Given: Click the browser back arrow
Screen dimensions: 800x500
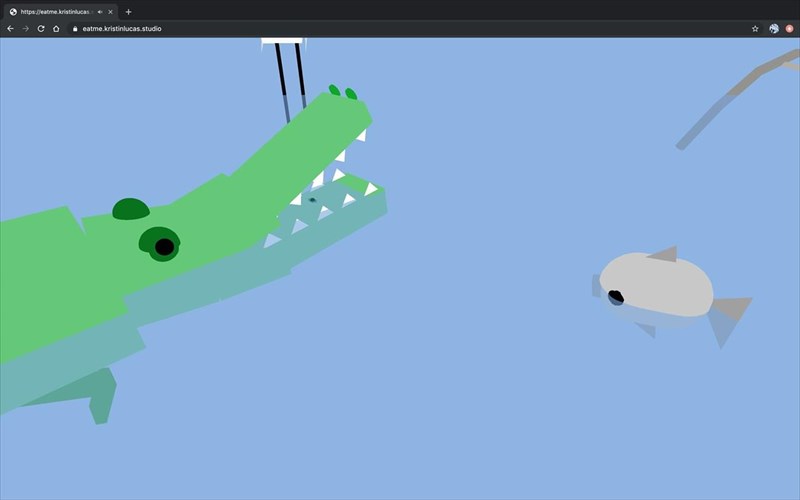Looking at the screenshot, I should tap(11, 29).
